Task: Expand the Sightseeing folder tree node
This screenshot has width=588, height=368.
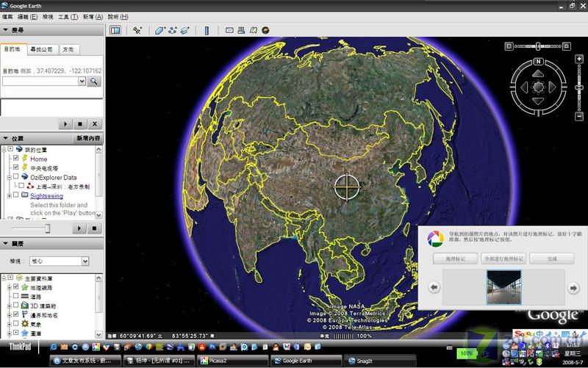Action: 10,195
